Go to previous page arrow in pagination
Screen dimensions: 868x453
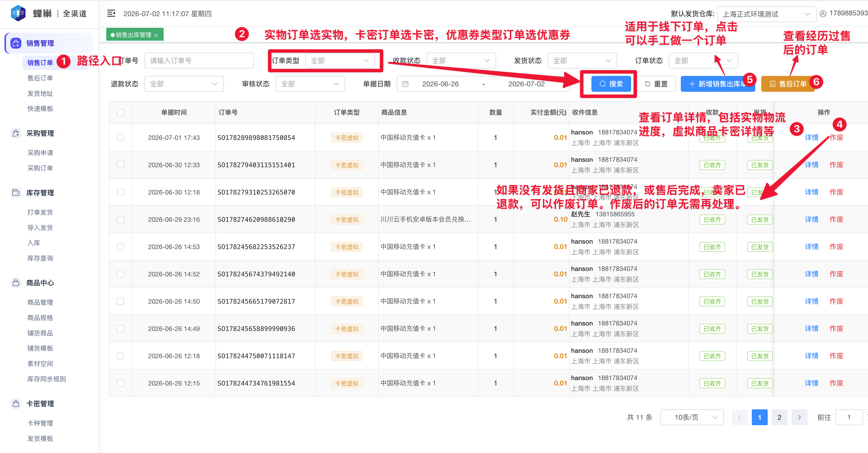pyautogui.click(x=739, y=417)
